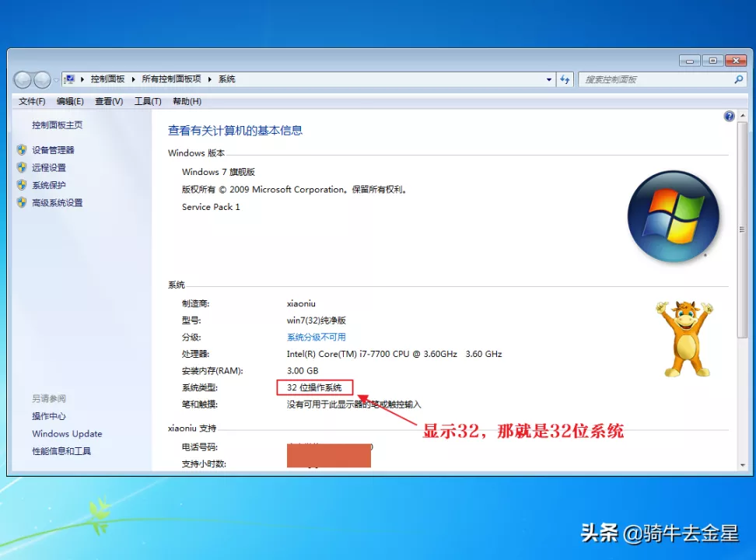Open the 编辑(E) menu
This screenshot has height=560, width=756.
tap(70, 101)
